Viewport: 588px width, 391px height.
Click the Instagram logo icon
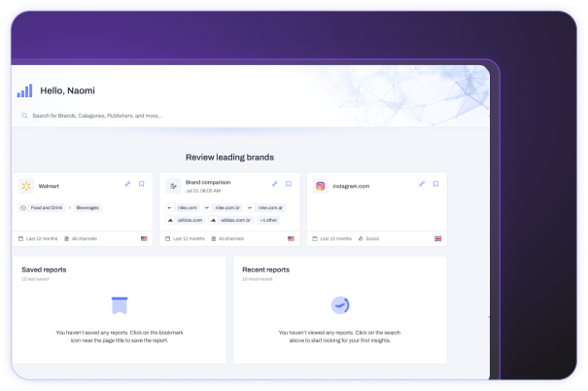click(x=320, y=185)
